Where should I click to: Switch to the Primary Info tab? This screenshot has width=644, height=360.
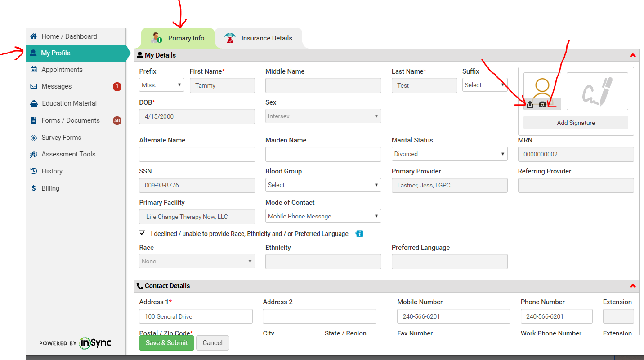(178, 38)
